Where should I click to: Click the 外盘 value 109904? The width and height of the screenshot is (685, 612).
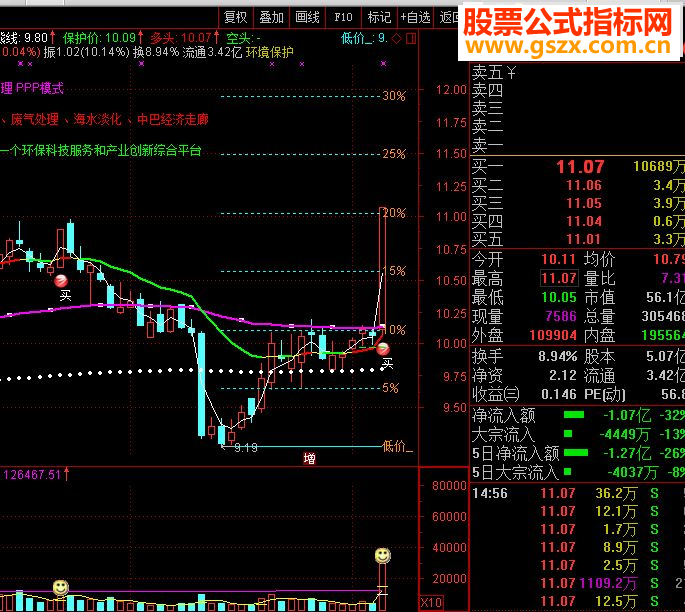coord(553,335)
